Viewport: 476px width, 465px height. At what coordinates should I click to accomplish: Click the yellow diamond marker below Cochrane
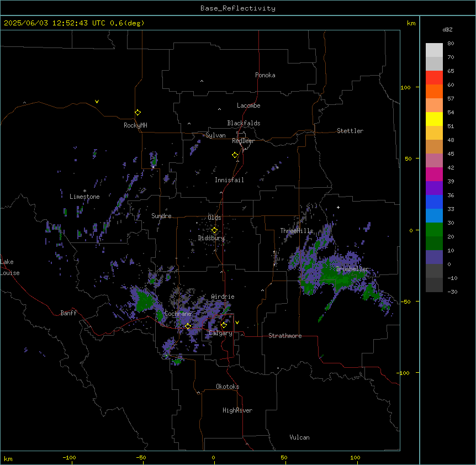(x=188, y=326)
